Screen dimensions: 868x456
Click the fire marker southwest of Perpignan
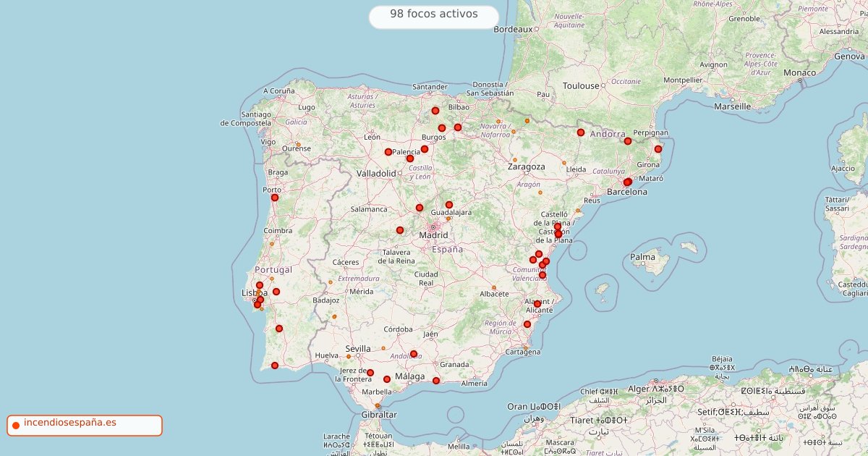628,141
